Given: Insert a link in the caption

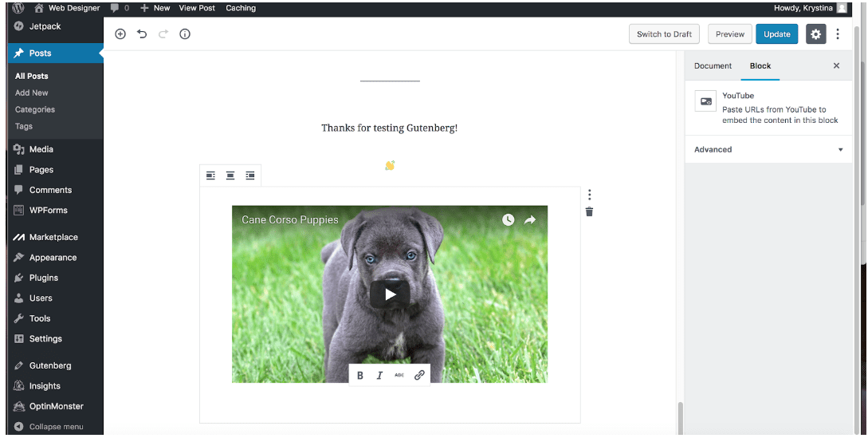Looking at the screenshot, I should coord(419,375).
